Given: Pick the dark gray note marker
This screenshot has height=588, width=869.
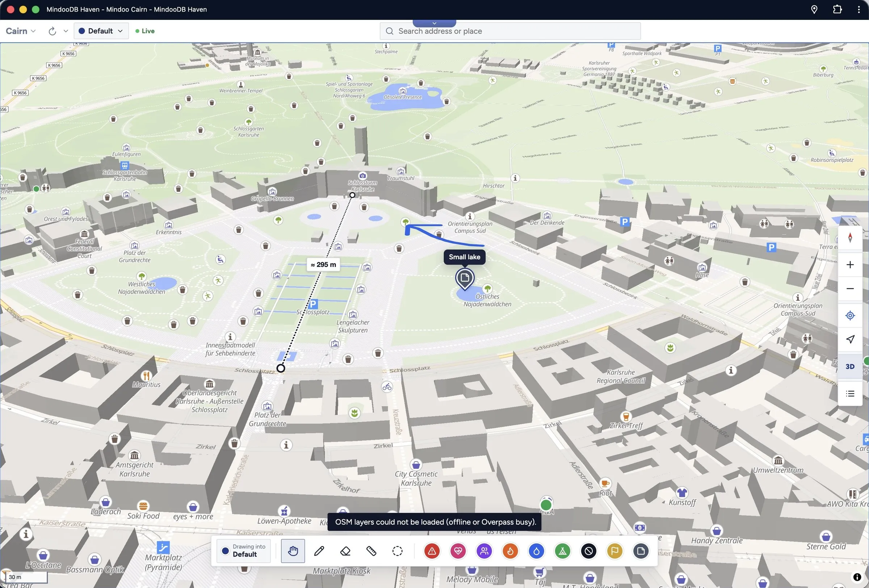Looking at the screenshot, I should [641, 551].
